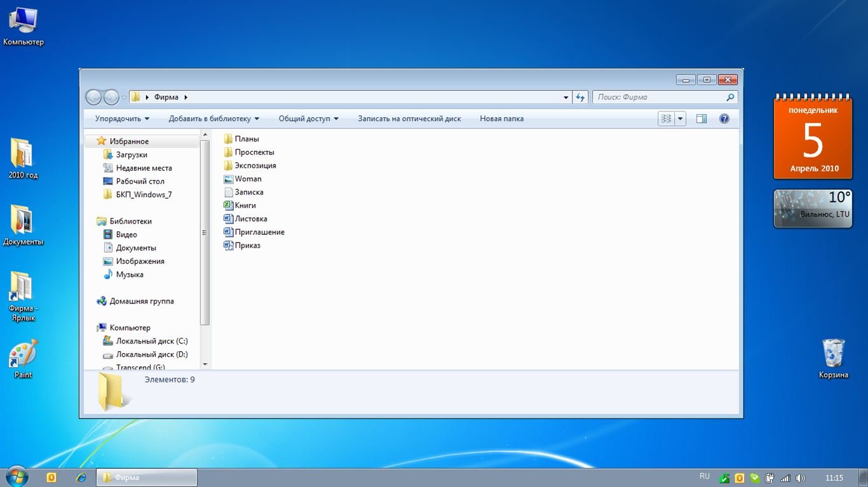Click Записать на оптический диск
The height and width of the screenshot is (487, 868).
pos(409,119)
